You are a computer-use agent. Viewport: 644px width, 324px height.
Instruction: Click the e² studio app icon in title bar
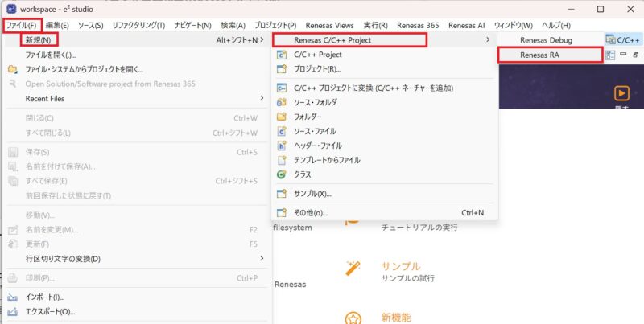pos(11,9)
